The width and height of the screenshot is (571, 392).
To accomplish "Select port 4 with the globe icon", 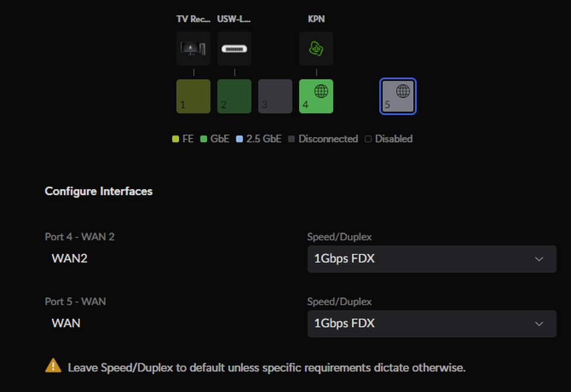I will (x=316, y=96).
